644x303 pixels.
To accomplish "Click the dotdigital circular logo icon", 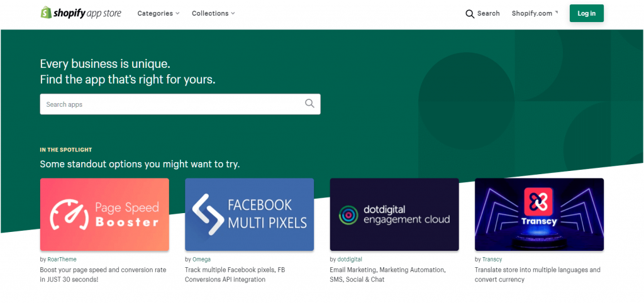I will 348,214.
